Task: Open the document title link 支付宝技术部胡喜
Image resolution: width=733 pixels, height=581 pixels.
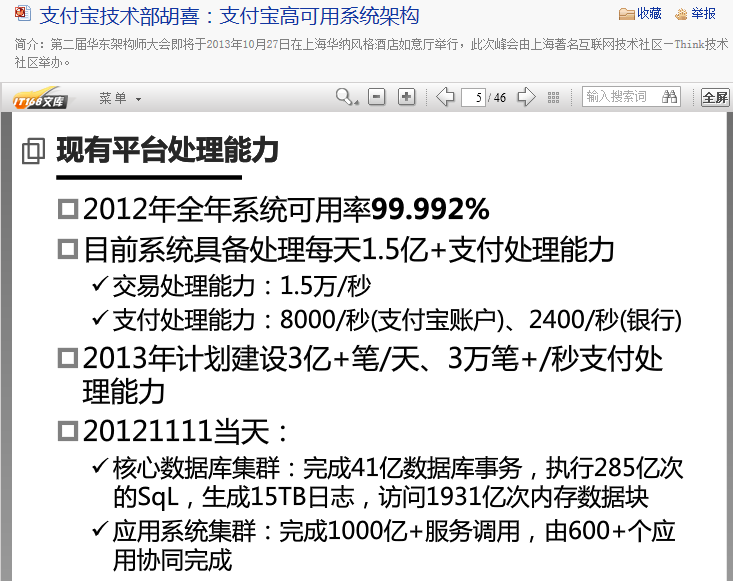Action: [229, 16]
